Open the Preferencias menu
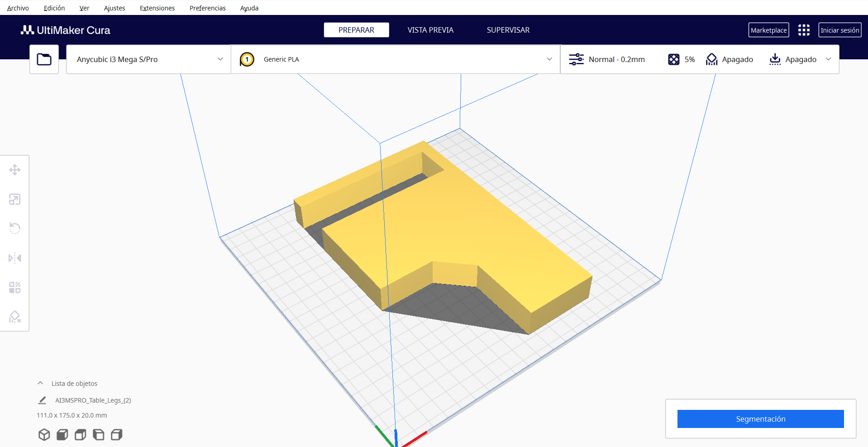Screen dimensions: 868x447 pyautogui.click(x=208, y=8)
